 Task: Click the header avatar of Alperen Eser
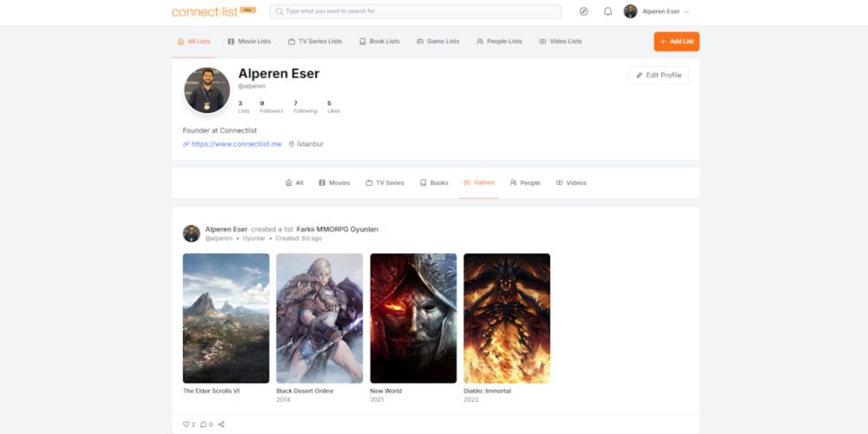[x=630, y=11]
